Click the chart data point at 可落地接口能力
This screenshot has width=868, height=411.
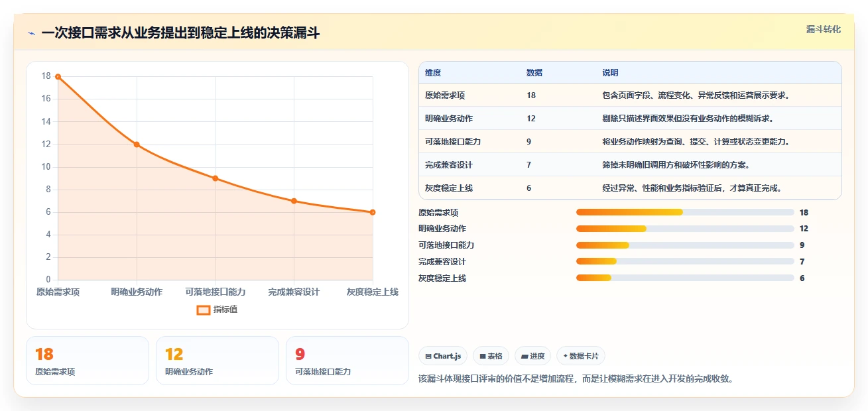click(216, 178)
